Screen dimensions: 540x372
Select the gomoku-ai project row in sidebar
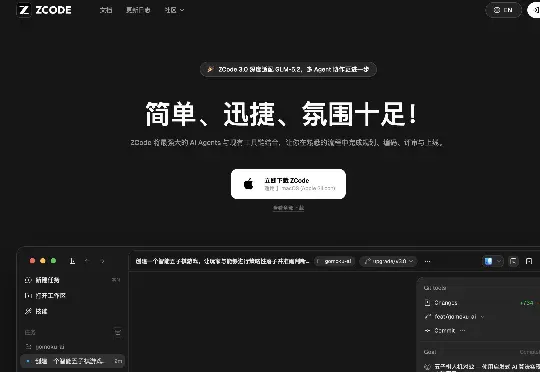[72, 347]
